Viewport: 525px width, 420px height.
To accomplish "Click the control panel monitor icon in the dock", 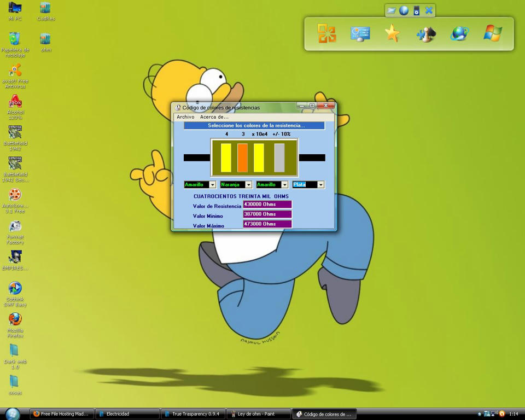I will pyautogui.click(x=360, y=33).
